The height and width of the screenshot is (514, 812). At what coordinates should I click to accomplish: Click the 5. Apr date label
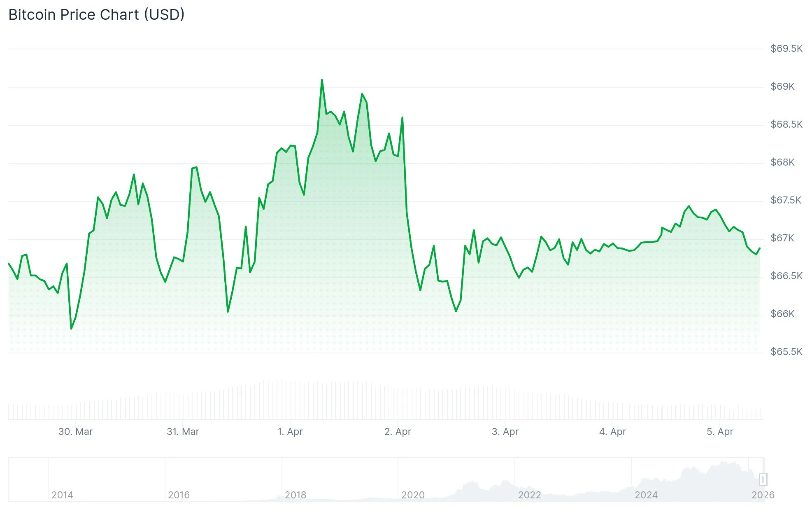tap(720, 432)
